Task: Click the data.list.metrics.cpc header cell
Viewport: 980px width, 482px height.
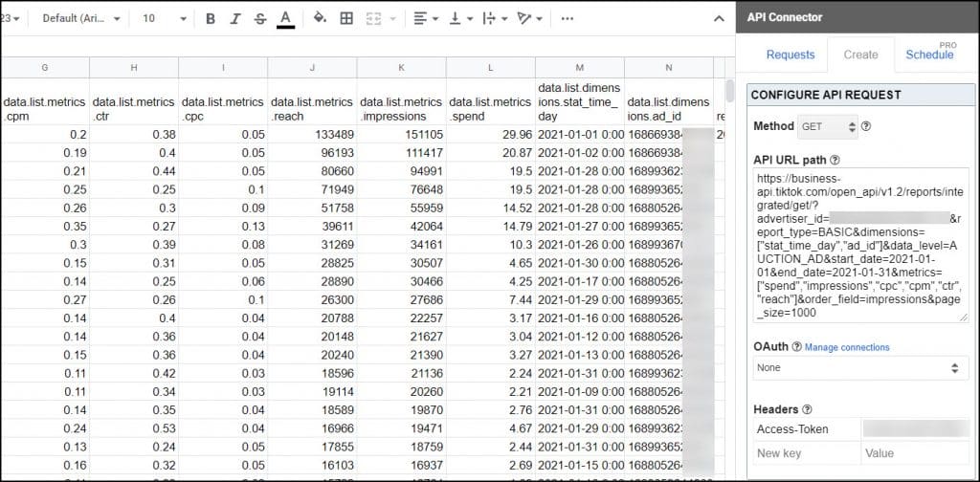Action: (223, 101)
